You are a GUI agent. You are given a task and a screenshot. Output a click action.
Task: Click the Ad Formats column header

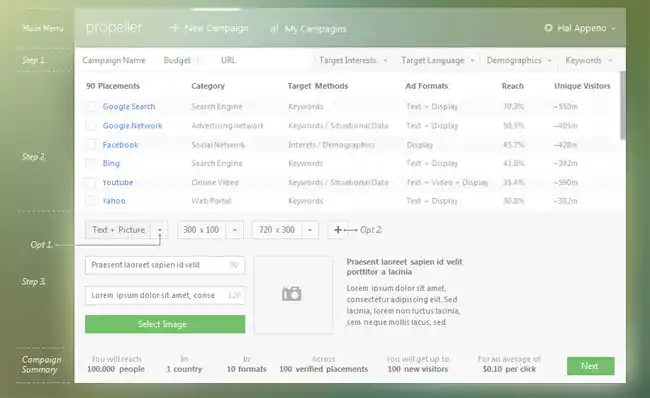tap(427, 86)
